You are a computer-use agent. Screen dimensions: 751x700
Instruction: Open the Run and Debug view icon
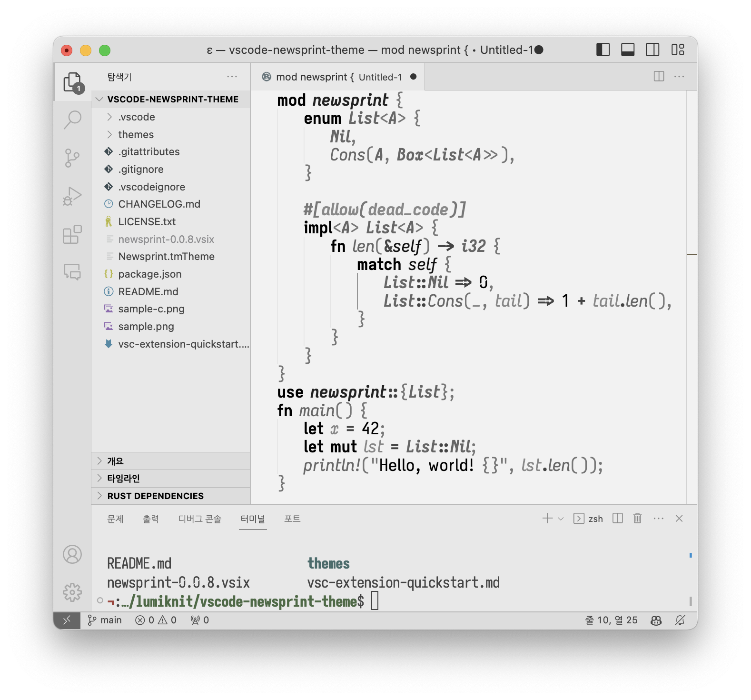(72, 196)
